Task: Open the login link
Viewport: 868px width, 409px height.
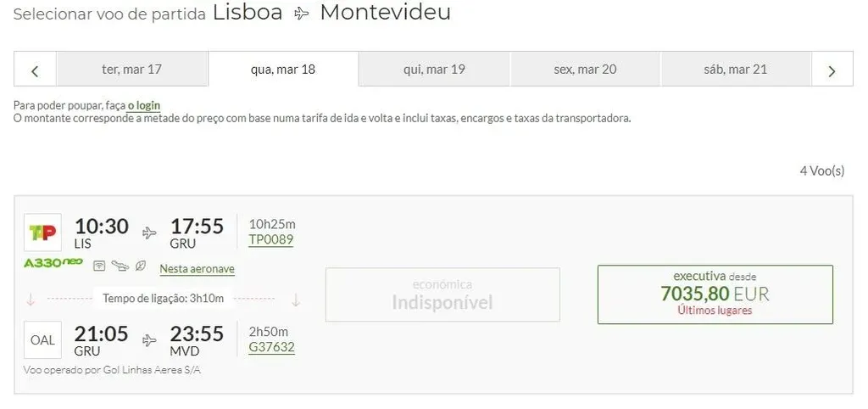Action: pyautogui.click(x=143, y=106)
